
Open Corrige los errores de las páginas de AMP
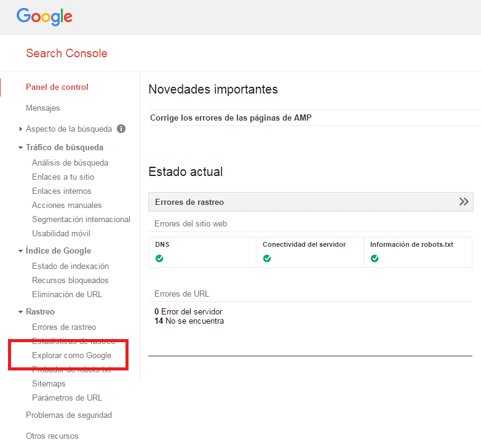click(231, 118)
